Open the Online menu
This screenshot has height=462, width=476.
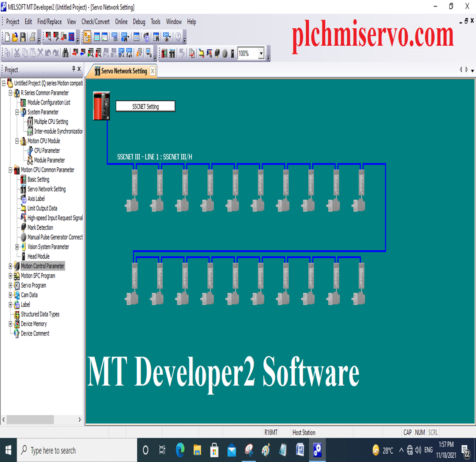(121, 22)
